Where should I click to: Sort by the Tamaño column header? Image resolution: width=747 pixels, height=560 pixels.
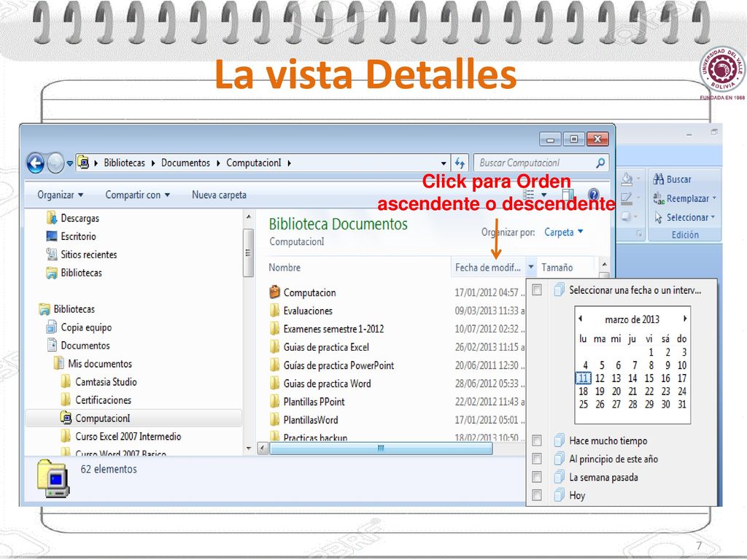(x=557, y=268)
